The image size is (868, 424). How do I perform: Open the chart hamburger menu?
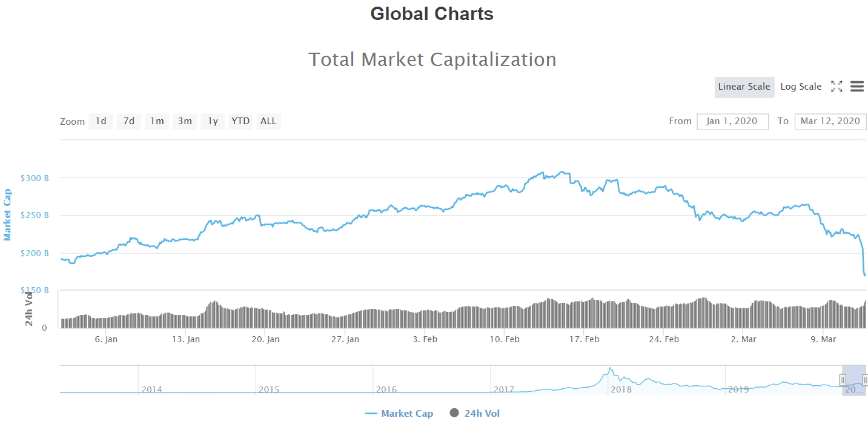(856, 87)
